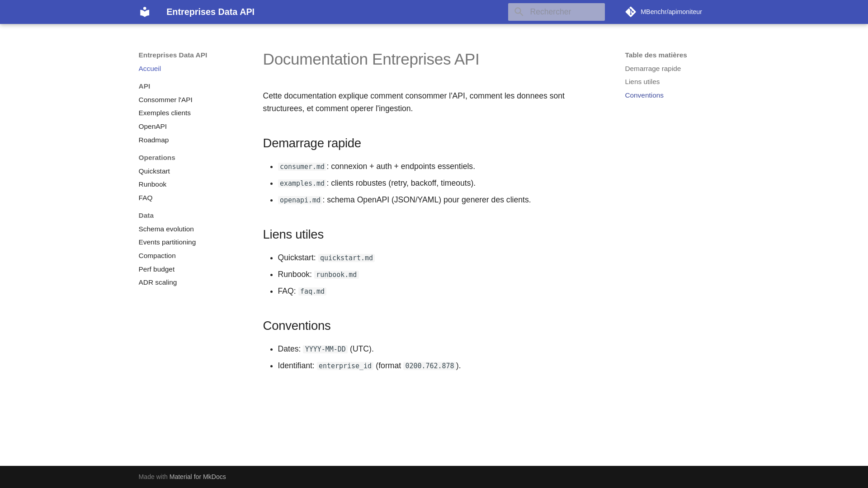The image size is (868, 488).
Task: Click the Data section label in sidebar
Action: click(146, 216)
